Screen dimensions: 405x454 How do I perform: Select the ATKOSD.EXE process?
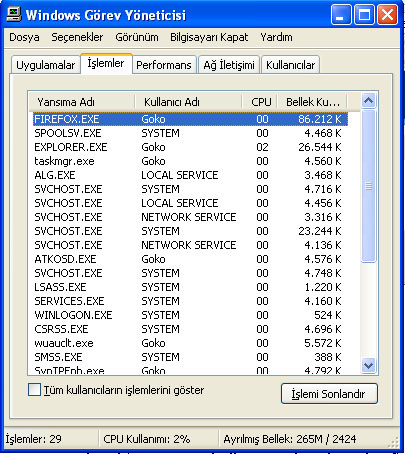tap(190, 259)
